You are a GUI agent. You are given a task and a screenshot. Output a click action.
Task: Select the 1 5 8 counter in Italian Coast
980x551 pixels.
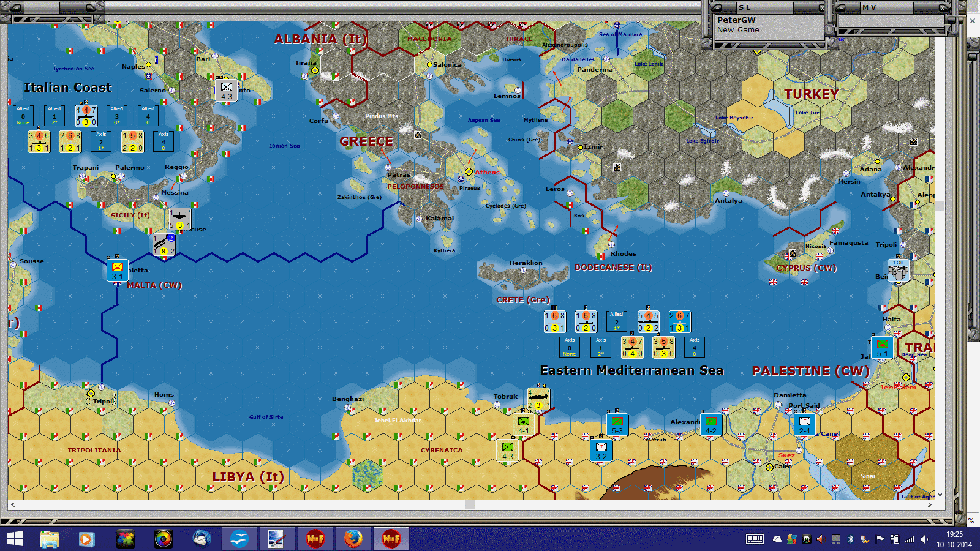132,141
